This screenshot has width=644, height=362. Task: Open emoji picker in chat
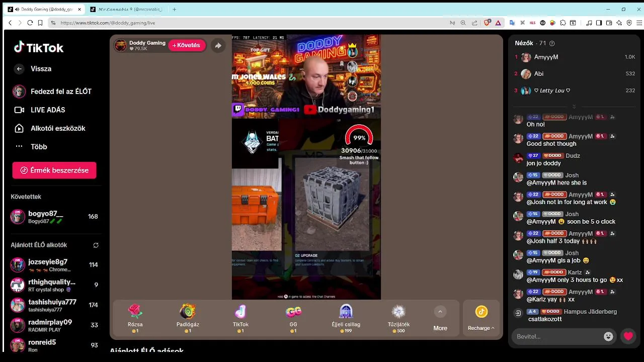coord(608,337)
